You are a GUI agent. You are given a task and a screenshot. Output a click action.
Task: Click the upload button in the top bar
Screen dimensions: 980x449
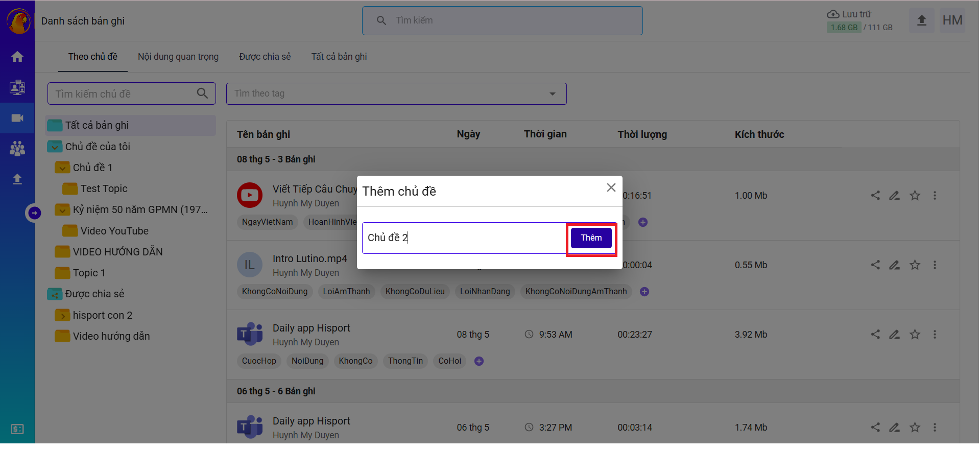pyautogui.click(x=921, y=20)
